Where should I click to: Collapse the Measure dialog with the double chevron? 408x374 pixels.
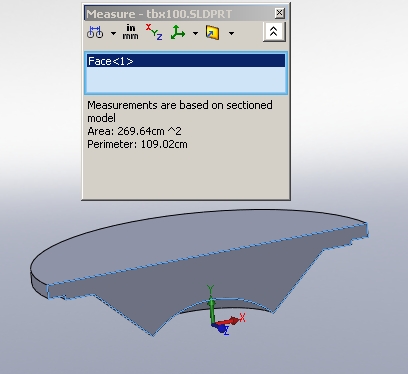click(x=274, y=32)
